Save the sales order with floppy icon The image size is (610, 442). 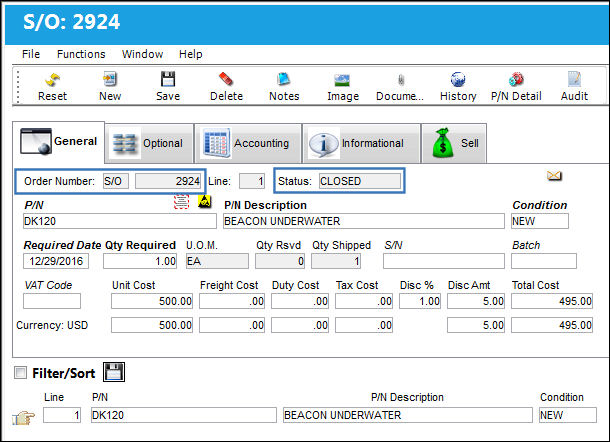click(168, 79)
